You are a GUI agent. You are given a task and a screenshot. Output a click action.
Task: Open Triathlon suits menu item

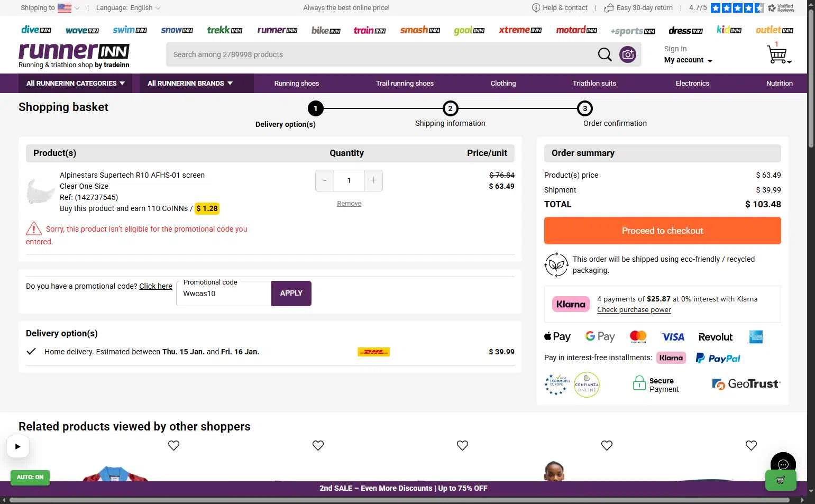[594, 84]
